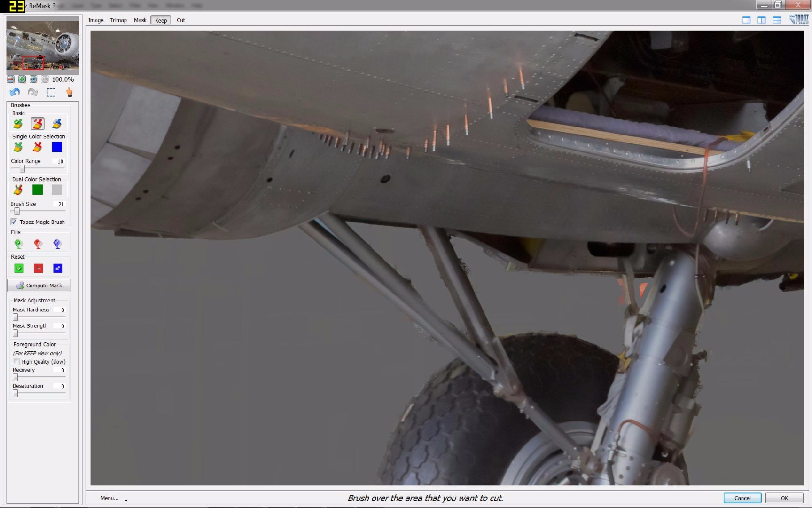
Task: Click the Brush Size value field showing 21
Action: point(60,204)
